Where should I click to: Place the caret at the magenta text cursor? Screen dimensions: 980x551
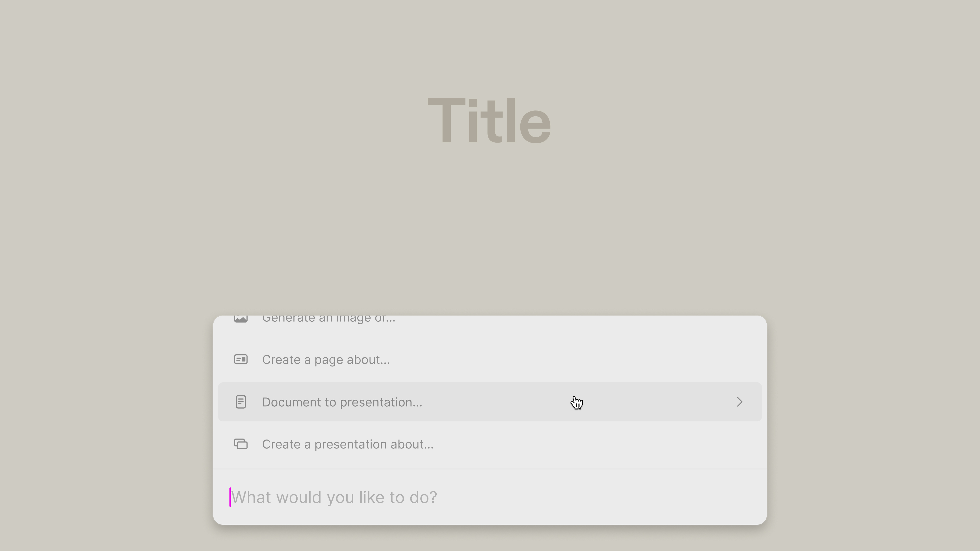tap(230, 497)
